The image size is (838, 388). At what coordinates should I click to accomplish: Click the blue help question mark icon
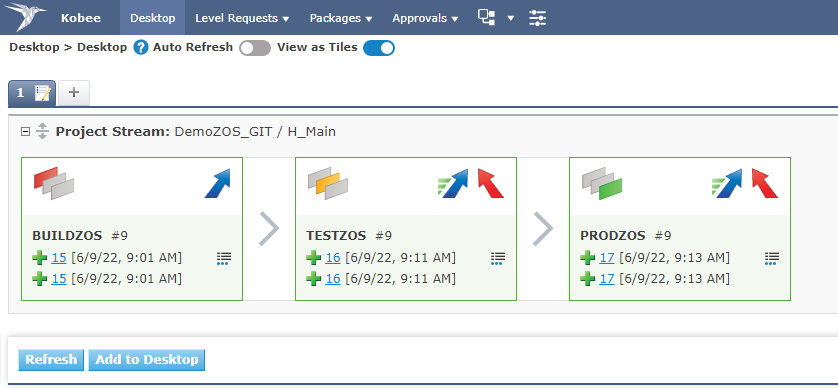(x=141, y=48)
